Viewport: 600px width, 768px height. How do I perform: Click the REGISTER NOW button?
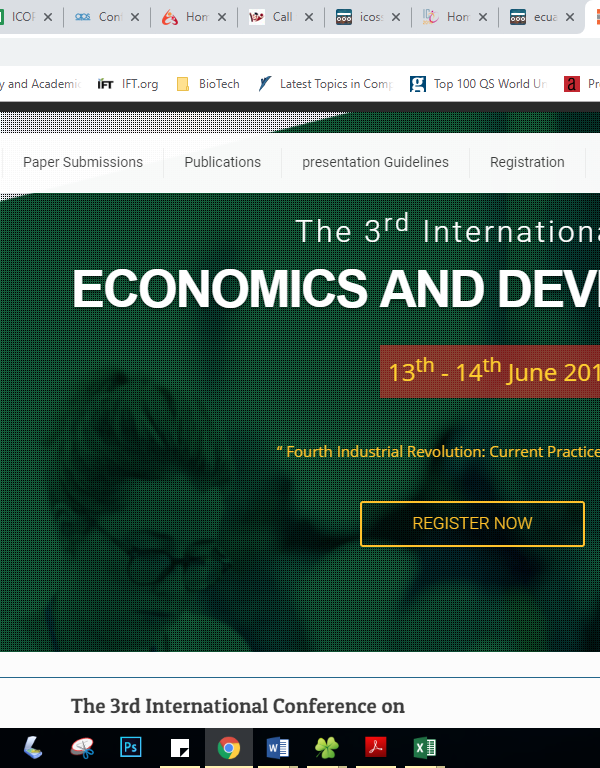472,524
